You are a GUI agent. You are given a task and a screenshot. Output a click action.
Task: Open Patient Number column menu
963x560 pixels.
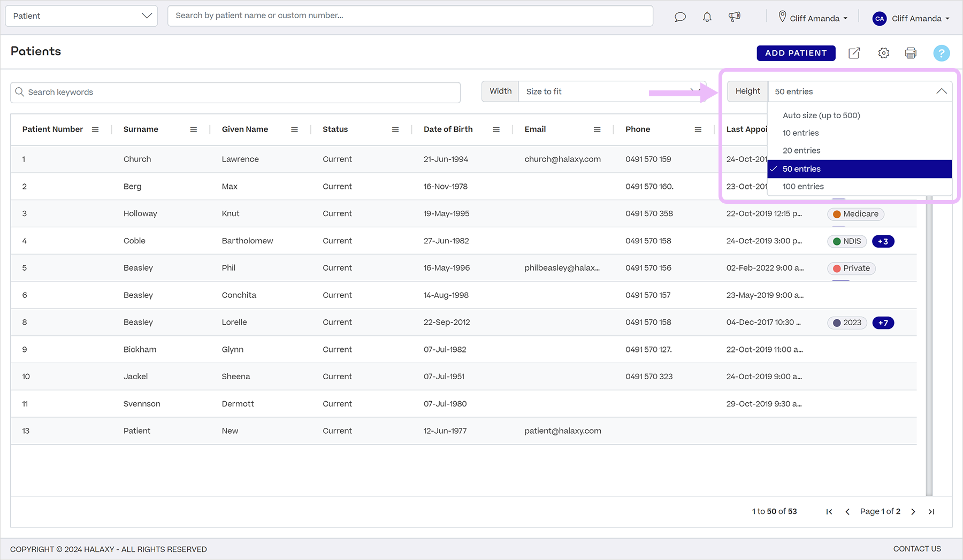[x=95, y=129]
